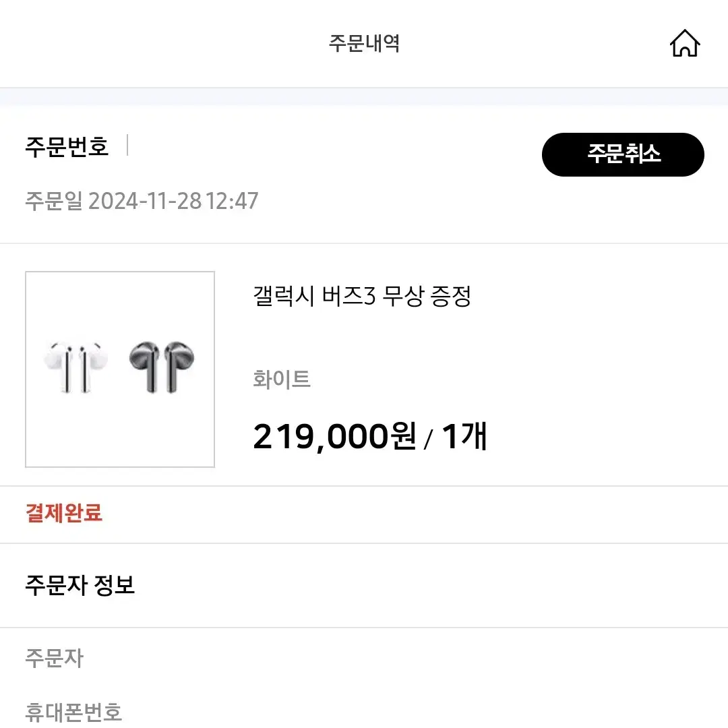This screenshot has height=728, width=728.
Task: Tap the 주문번호 label
Action: (x=67, y=147)
